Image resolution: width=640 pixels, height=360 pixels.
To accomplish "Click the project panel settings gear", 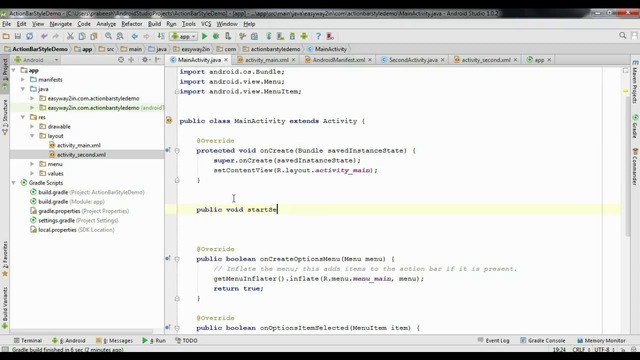I will point(146,60).
